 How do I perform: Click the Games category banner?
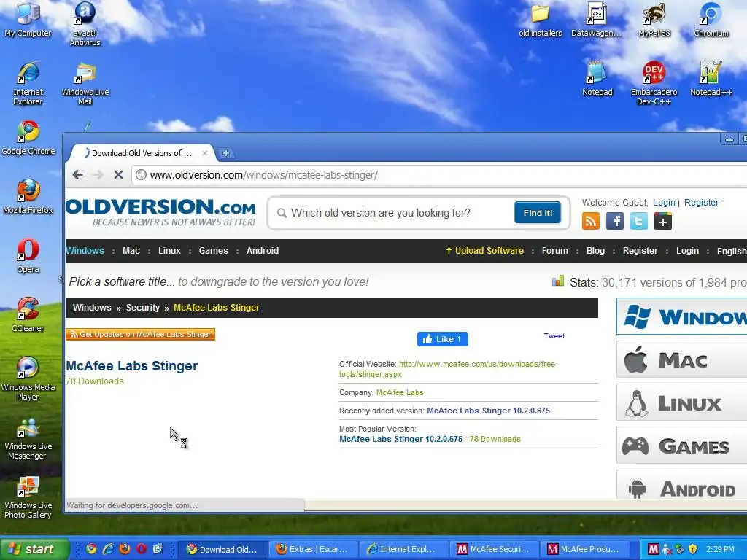[x=682, y=446]
